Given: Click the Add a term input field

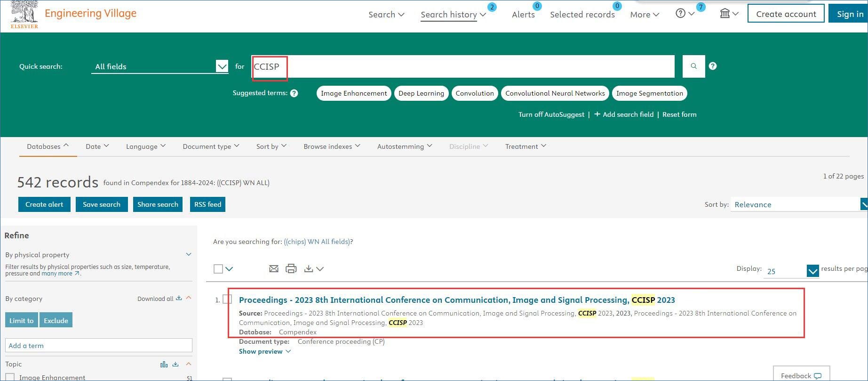Looking at the screenshot, I should tap(99, 346).
